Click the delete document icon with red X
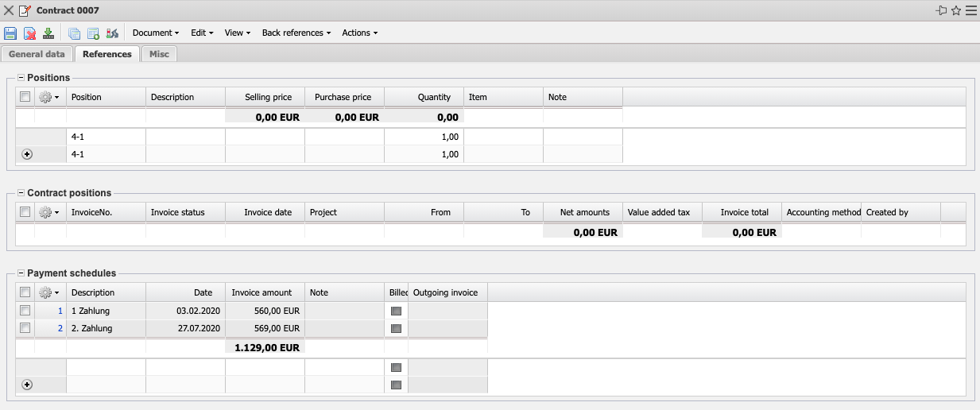 (x=29, y=33)
